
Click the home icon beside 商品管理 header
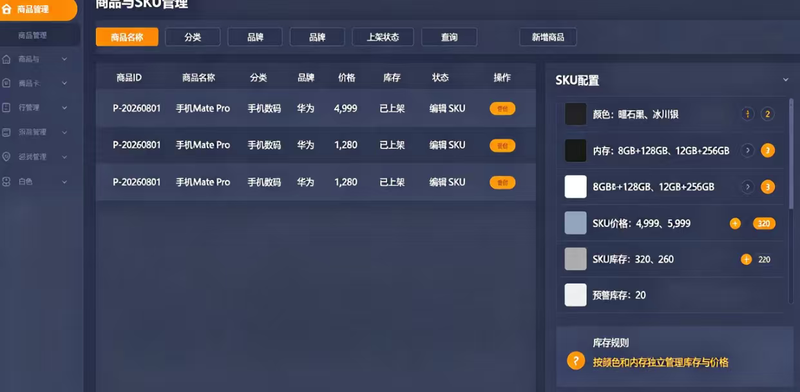coord(7,9)
